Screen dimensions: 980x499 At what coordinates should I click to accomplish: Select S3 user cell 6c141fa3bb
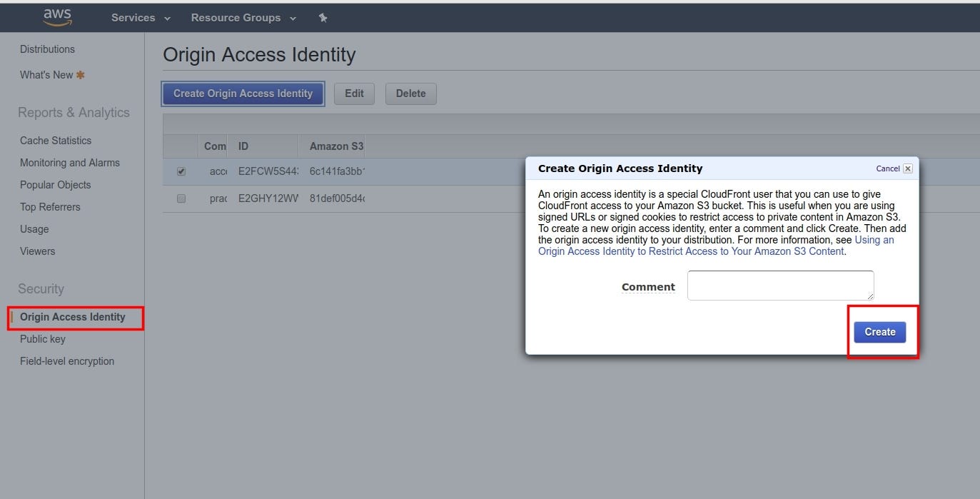[x=337, y=171]
